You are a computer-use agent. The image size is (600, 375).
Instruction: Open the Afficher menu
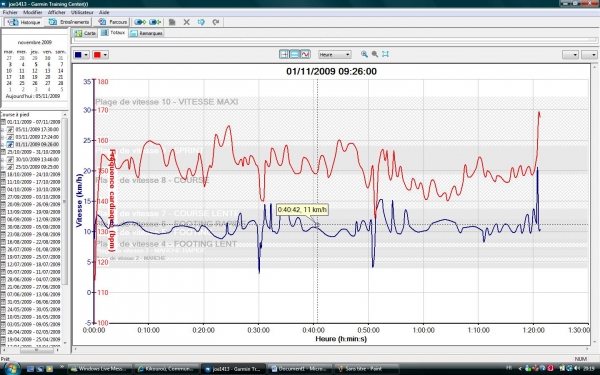pos(56,12)
